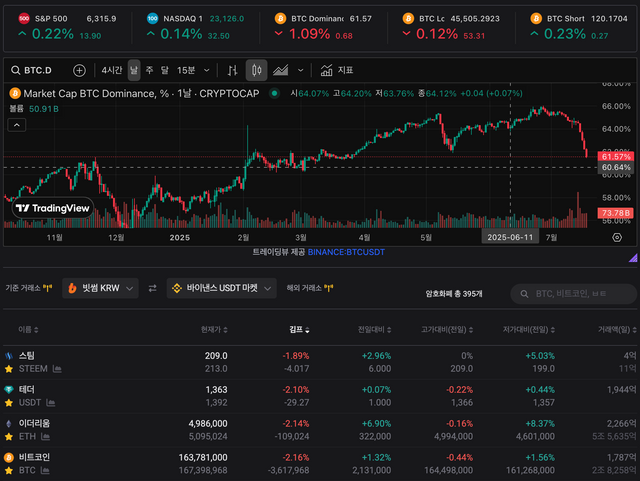Screen dimensions: 640x481
Task: Collapse the chart legend with chevron
Action: 17,125
